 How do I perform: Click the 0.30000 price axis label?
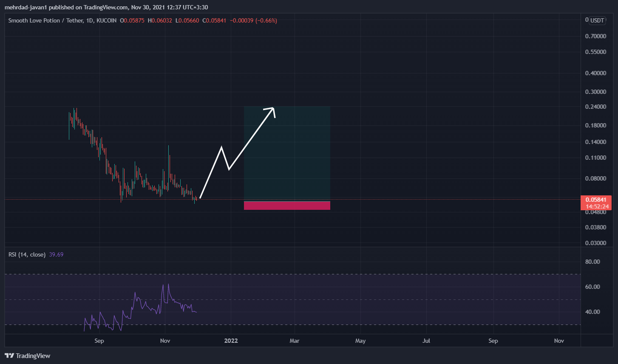(x=595, y=92)
